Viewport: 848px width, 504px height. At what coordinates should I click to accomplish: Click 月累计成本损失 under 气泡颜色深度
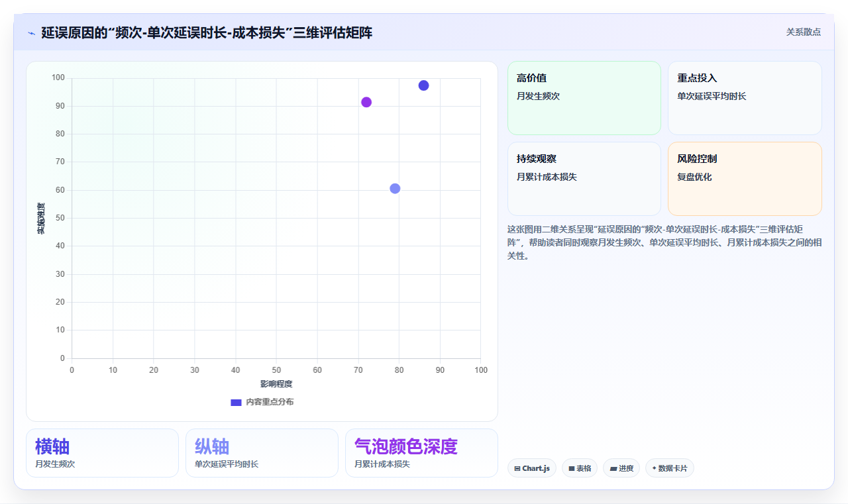(382, 464)
